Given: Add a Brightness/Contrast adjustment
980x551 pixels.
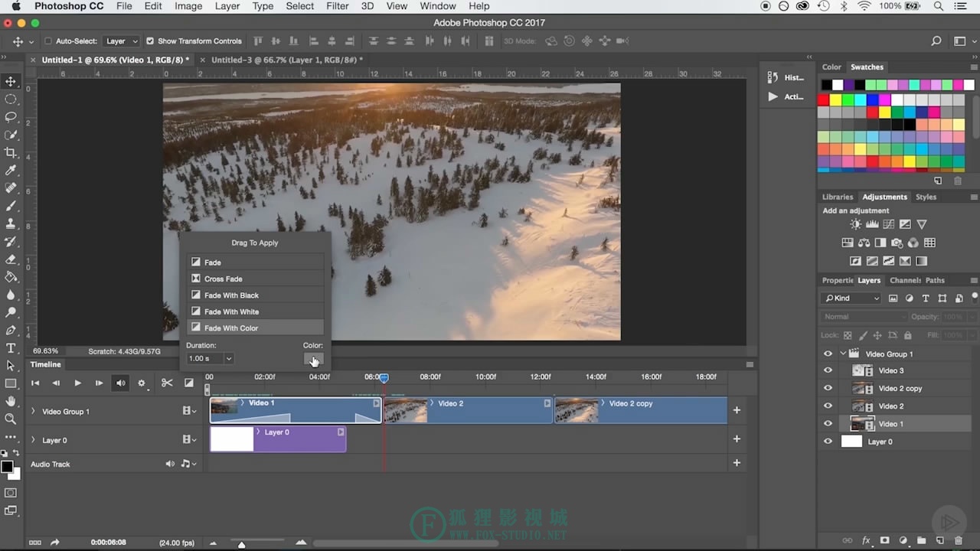Looking at the screenshot, I should tap(855, 224).
